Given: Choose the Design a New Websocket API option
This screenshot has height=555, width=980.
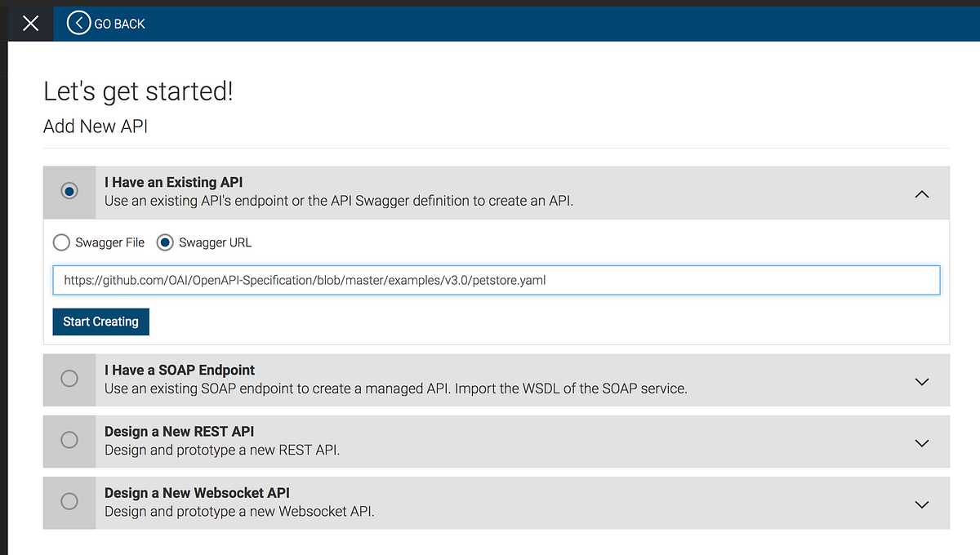Looking at the screenshot, I should 69,502.
